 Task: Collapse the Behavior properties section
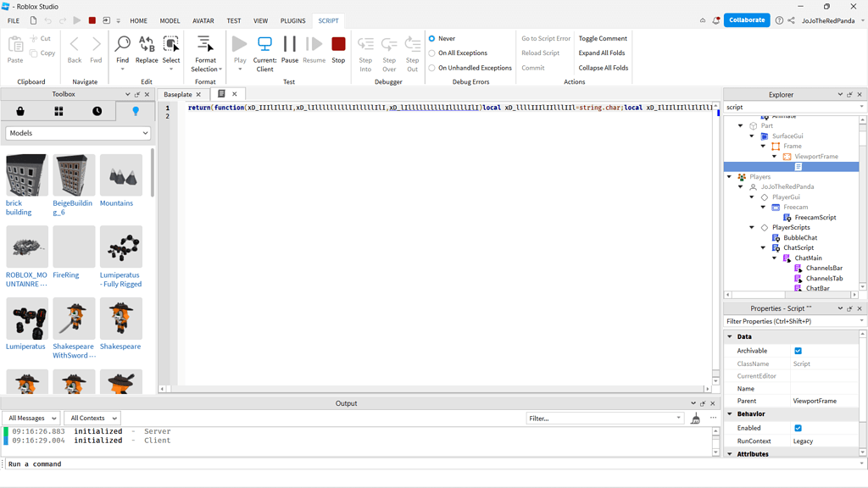pyautogui.click(x=730, y=413)
